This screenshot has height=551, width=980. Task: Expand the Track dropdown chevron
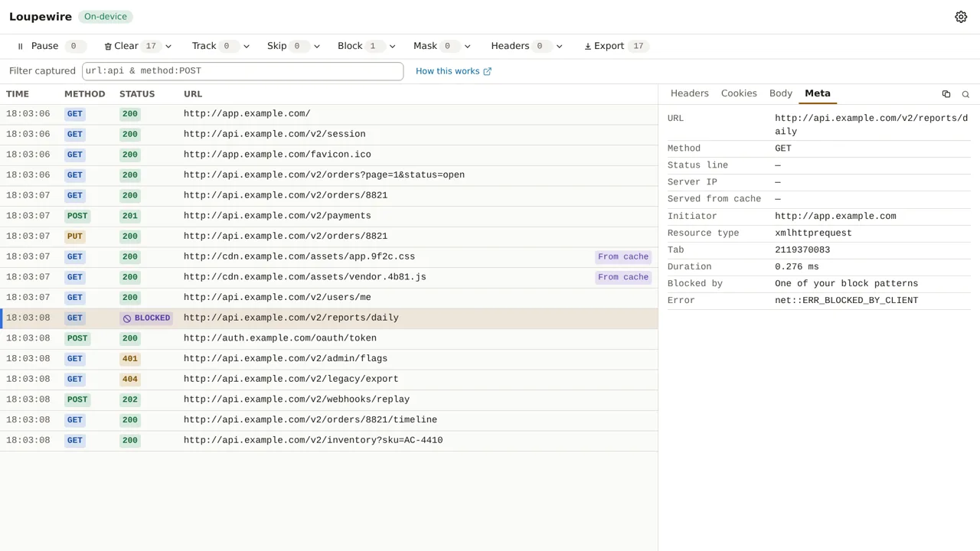click(x=247, y=46)
